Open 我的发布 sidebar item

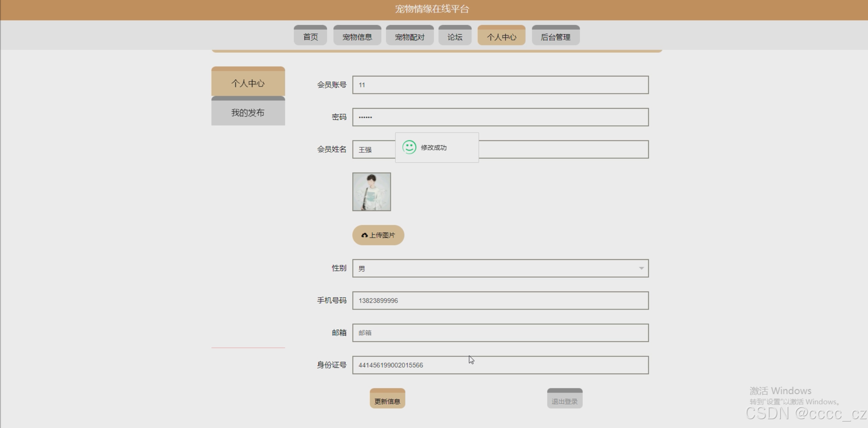[x=248, y=112]
